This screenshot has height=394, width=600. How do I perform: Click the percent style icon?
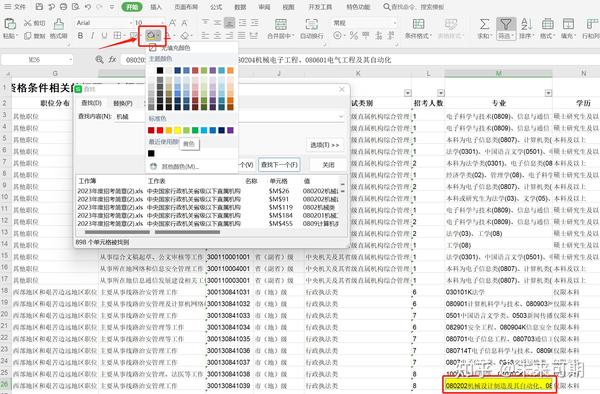click(354, 36)
